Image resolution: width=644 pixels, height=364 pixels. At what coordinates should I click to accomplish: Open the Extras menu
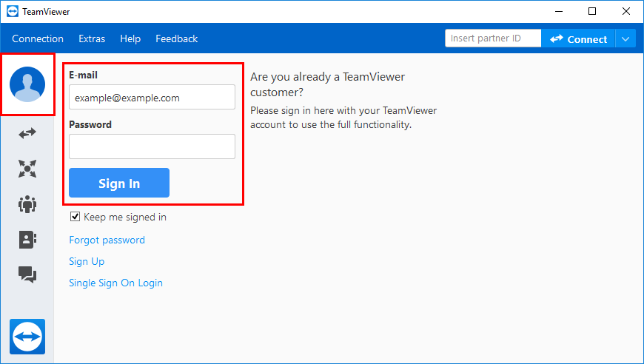pyautogui.click(x=92, y=38)
